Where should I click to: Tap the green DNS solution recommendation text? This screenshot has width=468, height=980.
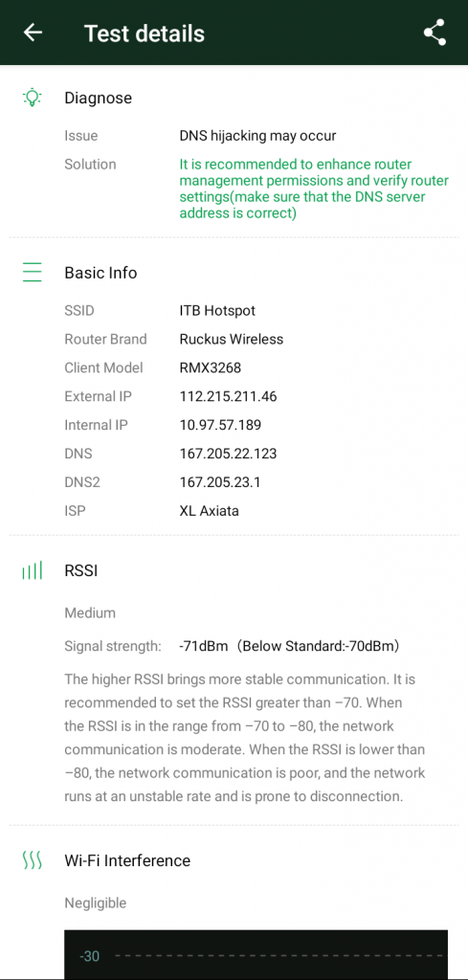coord(314,189)
